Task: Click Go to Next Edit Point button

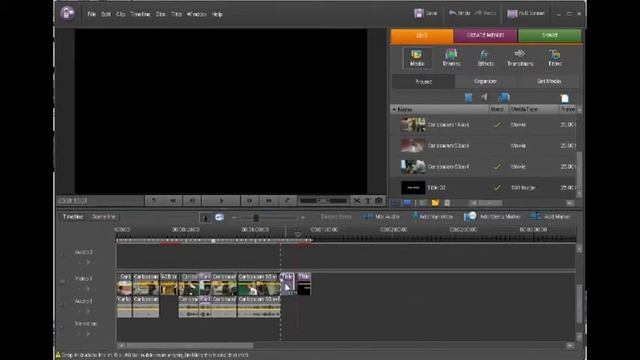Action: point(287,200)
